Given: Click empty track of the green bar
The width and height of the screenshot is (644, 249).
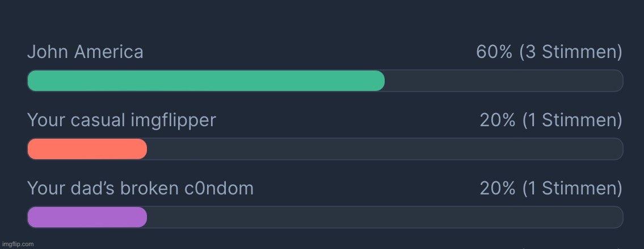Looking at the screenshot, I should (x=503, y=81).
